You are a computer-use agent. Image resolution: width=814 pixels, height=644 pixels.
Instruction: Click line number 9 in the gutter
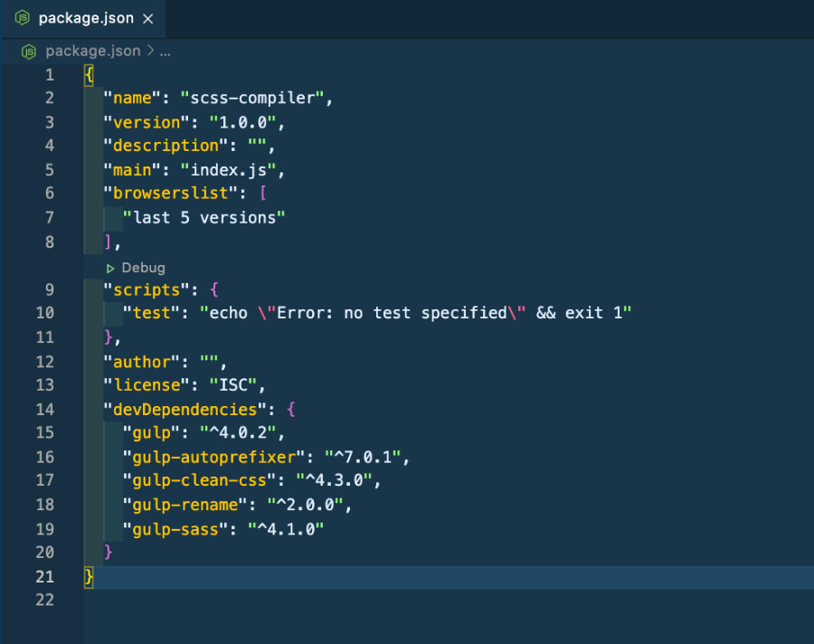pos(50,289)
